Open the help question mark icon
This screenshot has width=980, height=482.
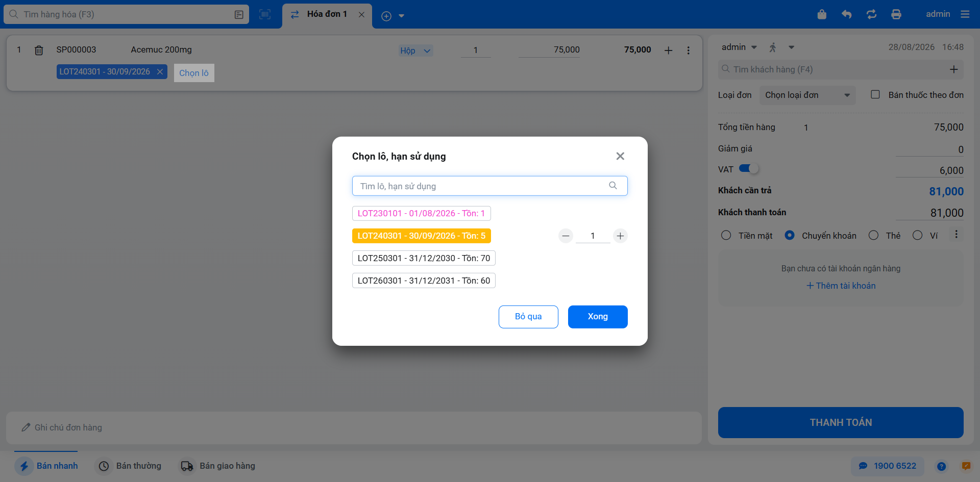[942, 466]
